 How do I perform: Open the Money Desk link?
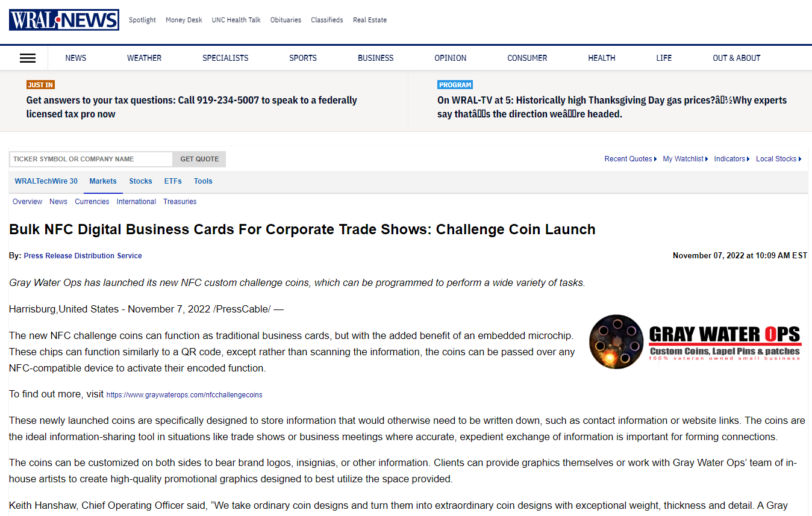[184, 20]
